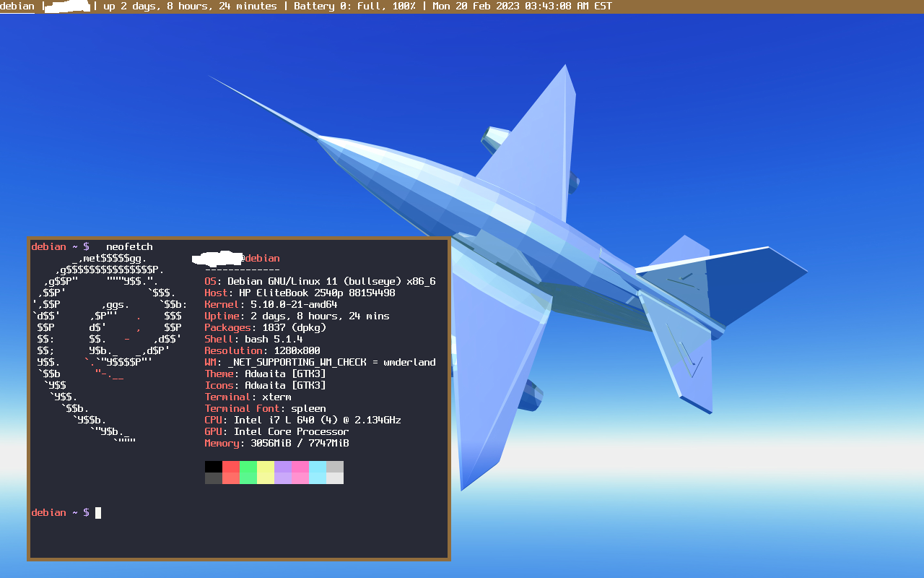Pick the top-row green palette swatch
Image resolution: width=924 pixels, height=578 pixels.
click(248, 467)
